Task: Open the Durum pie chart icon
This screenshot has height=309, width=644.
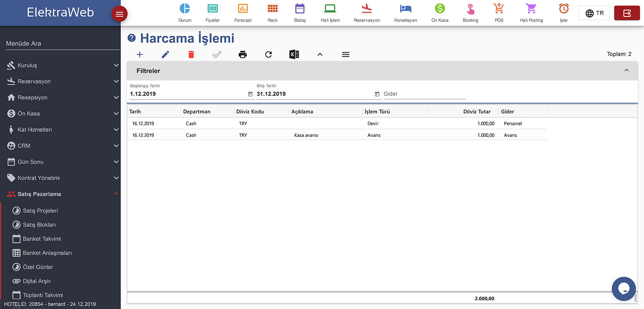Action: pos(185,8)
